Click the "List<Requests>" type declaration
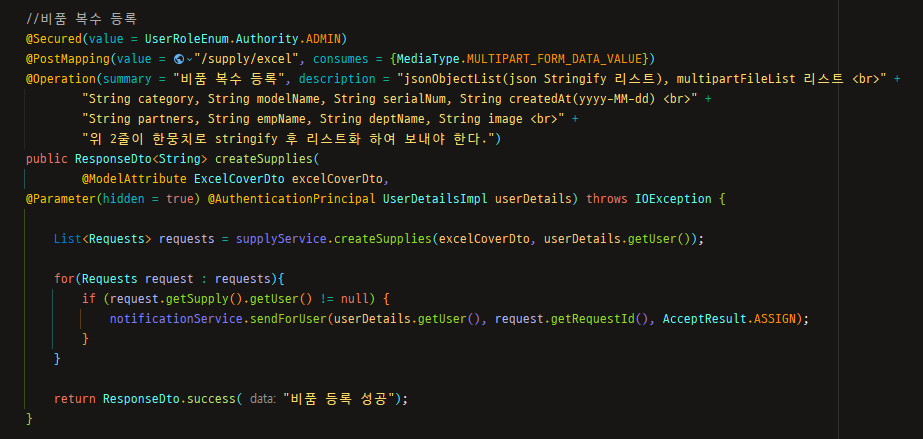923x439 pixels. pos(103,239)
